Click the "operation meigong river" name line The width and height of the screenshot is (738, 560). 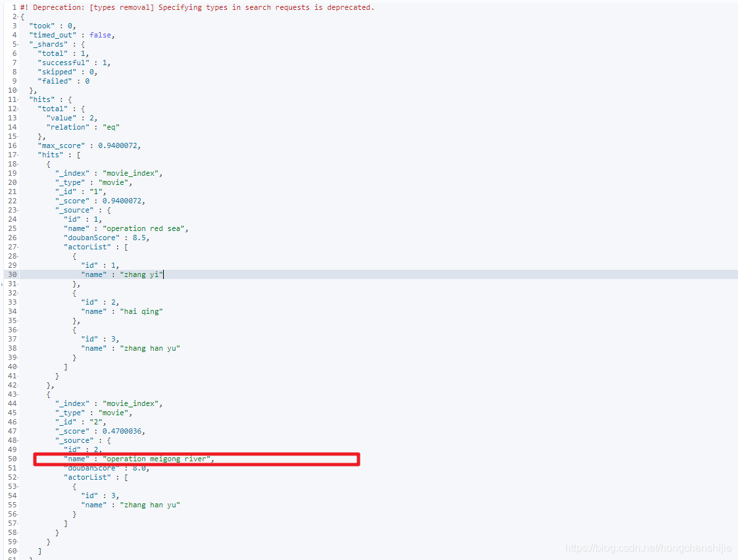pos(139,459)
